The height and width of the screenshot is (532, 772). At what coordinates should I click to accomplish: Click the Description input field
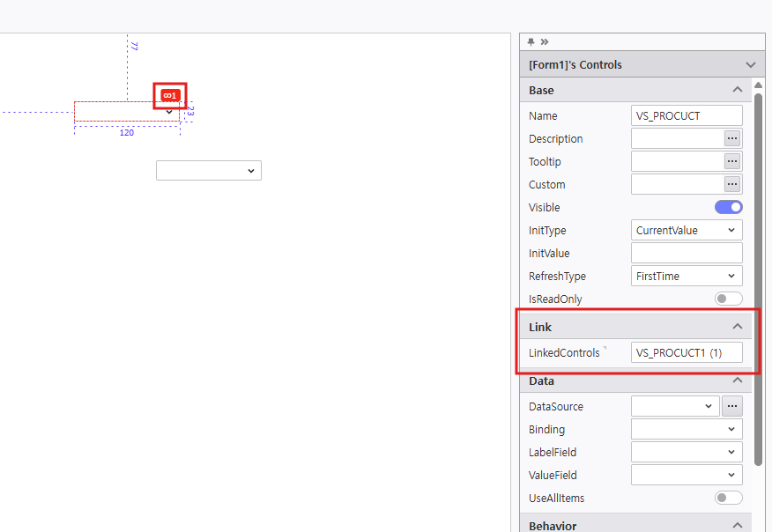tap(678, 139)
